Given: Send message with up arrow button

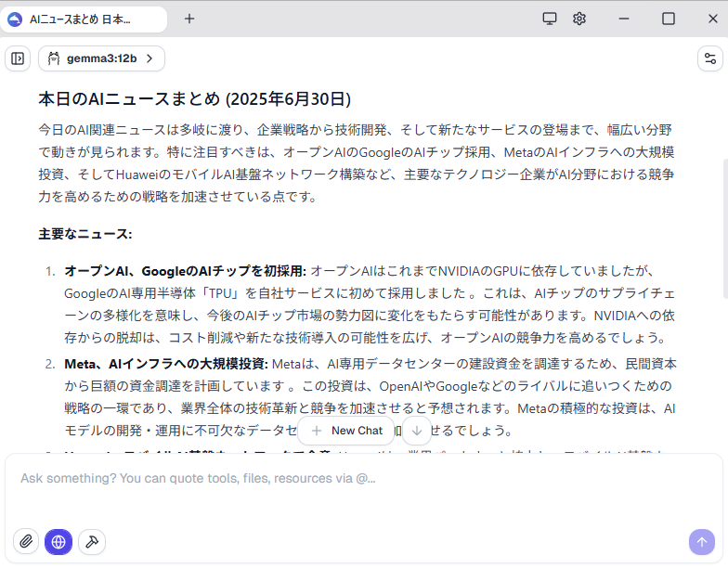Looking at the screenshot, I should click(x=702, y=542).
